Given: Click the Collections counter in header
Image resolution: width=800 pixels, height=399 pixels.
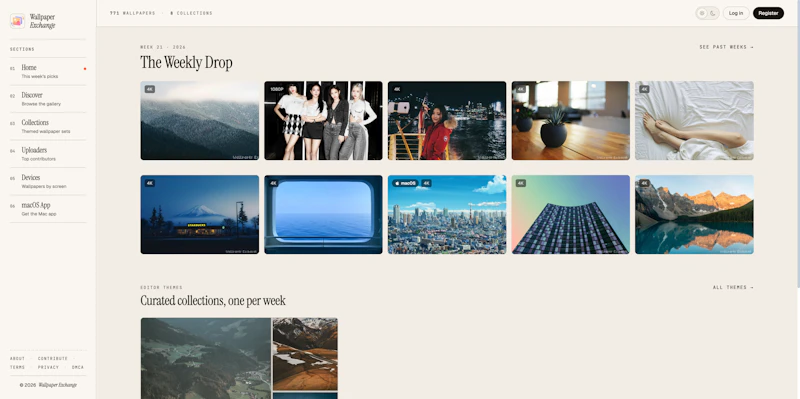Looking at the screenshot, I should [191, 13].
